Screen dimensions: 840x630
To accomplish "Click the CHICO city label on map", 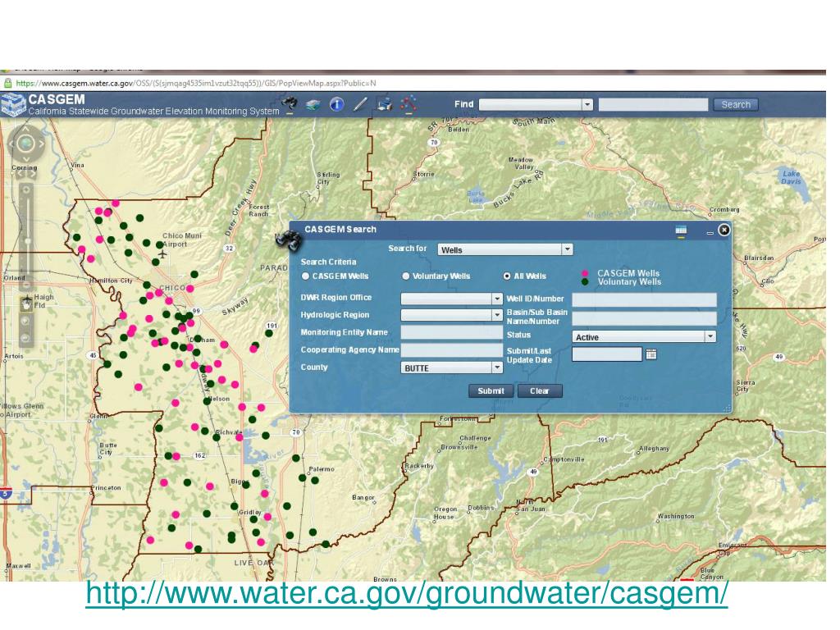I will (x=172, y=288).
